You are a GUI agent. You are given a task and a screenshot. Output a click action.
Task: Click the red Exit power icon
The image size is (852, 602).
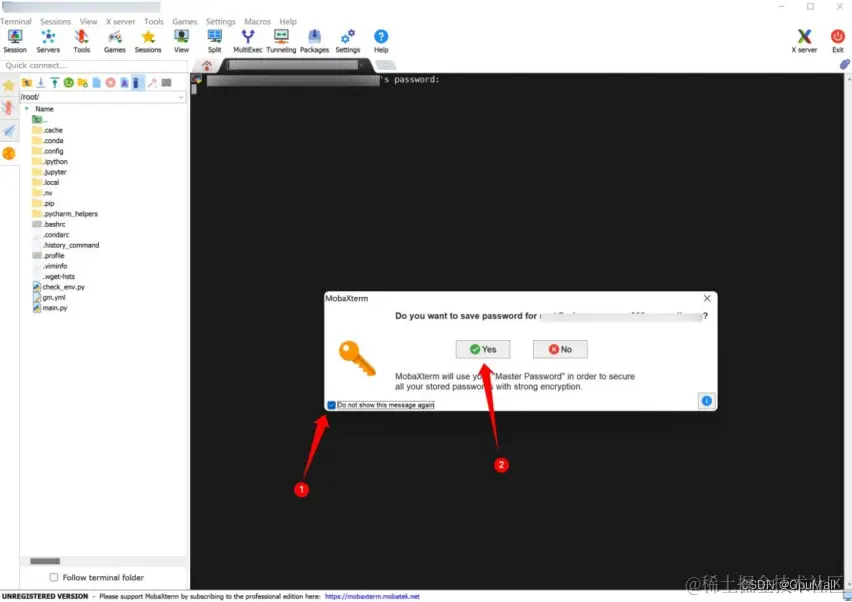point(837,41)
